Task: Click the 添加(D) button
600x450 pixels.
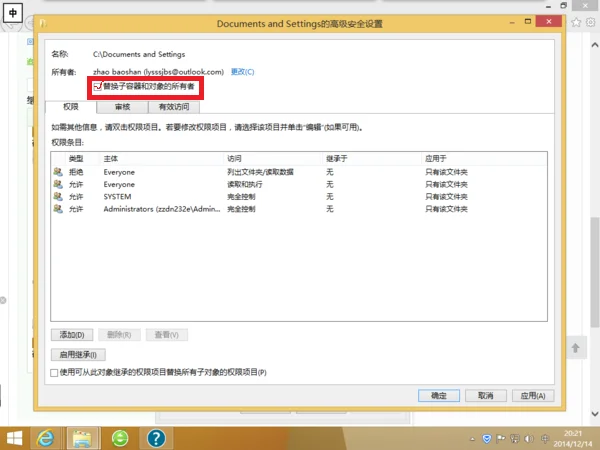Action: (72, 335)
